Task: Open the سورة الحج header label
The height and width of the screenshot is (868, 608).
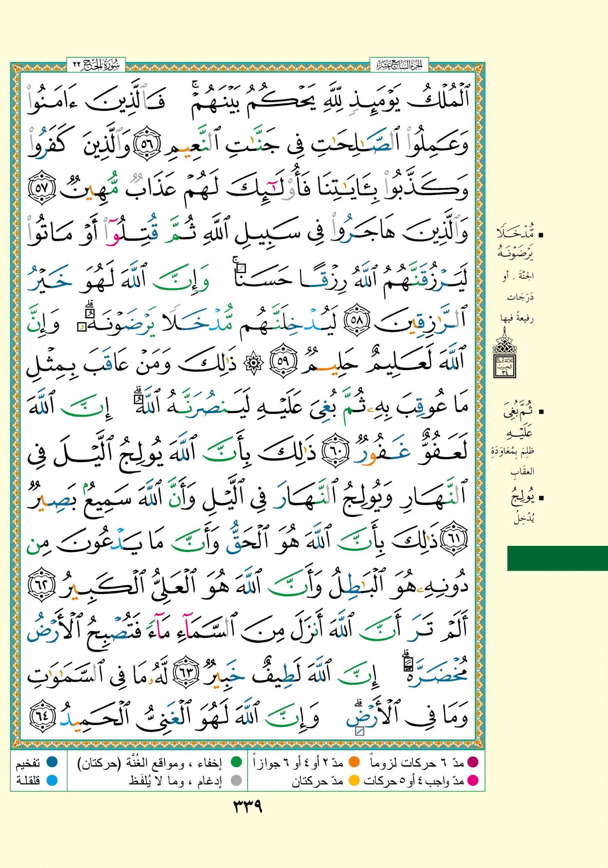Action: [x=96, y=66]
